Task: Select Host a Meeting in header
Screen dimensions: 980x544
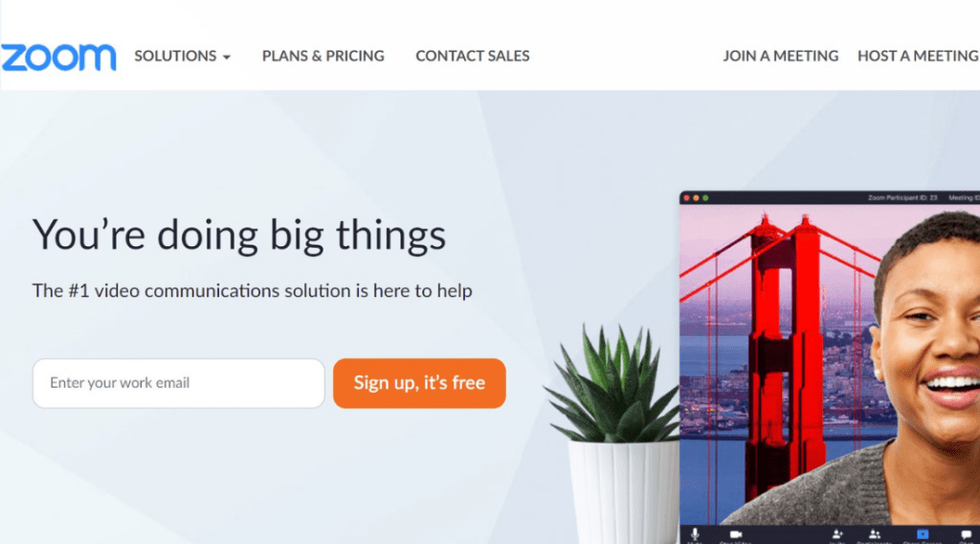Action: click(918, 57)
